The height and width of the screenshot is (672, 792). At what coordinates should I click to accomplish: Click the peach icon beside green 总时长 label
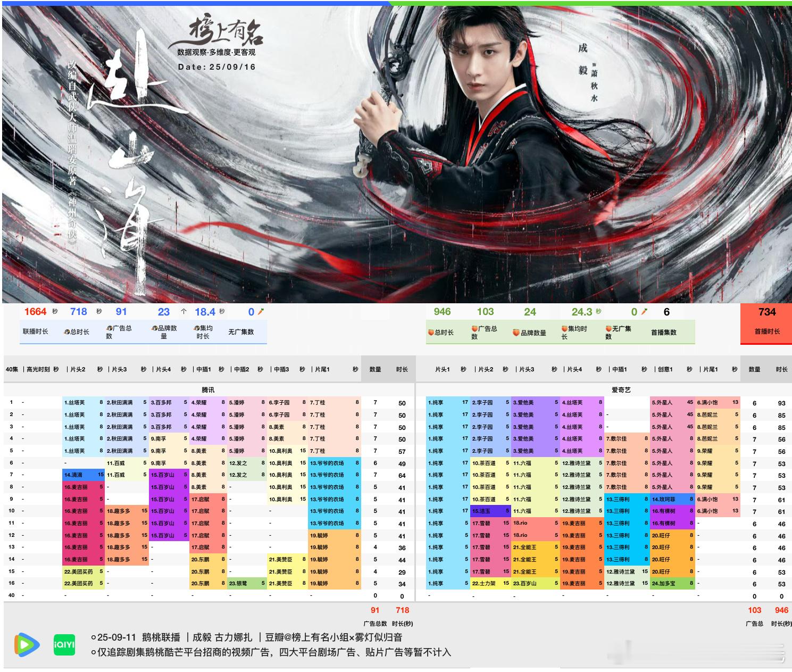pos(431,333)
